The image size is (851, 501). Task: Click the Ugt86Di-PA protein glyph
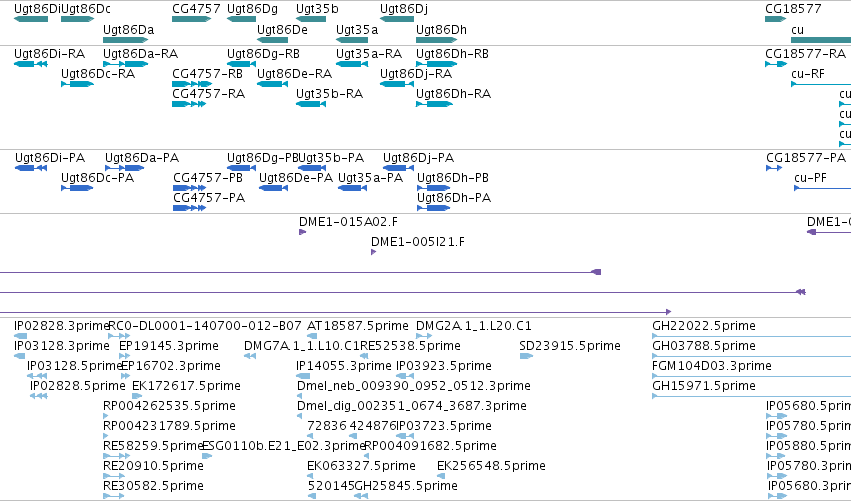(31, 168)
